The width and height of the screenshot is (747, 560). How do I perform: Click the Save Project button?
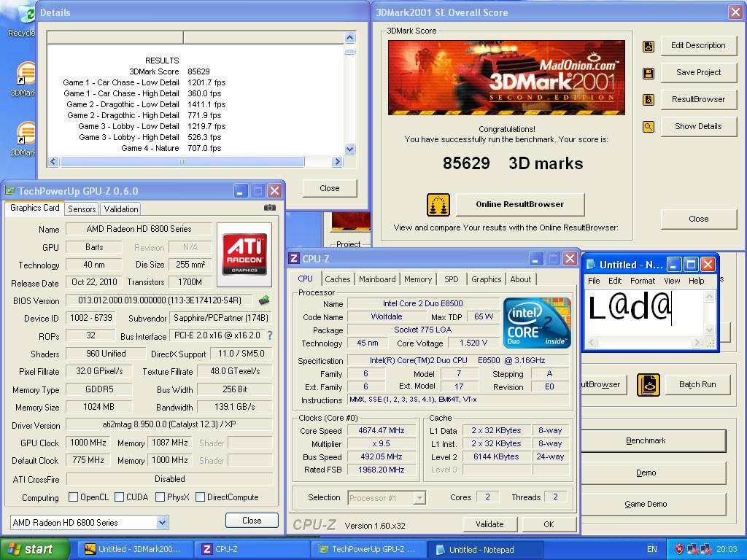pos(698,72)
